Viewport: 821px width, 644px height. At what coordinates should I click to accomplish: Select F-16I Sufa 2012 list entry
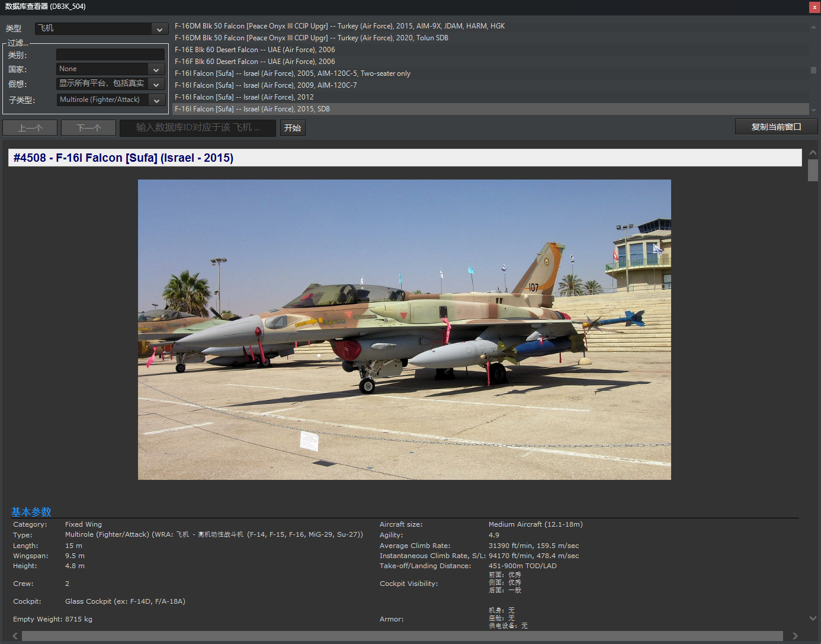click(244, 97)
